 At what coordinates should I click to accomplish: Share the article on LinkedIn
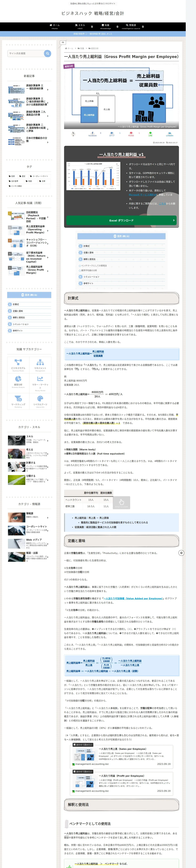[170, 134]
